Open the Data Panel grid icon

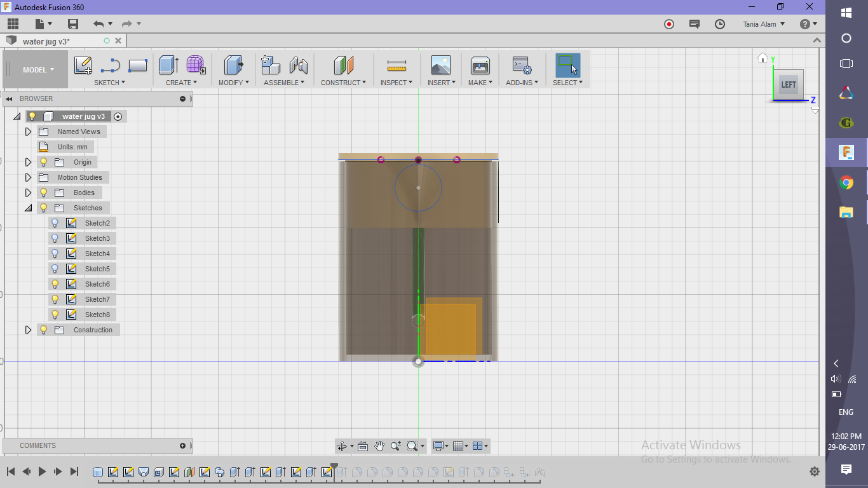click(x=13, y=24)
